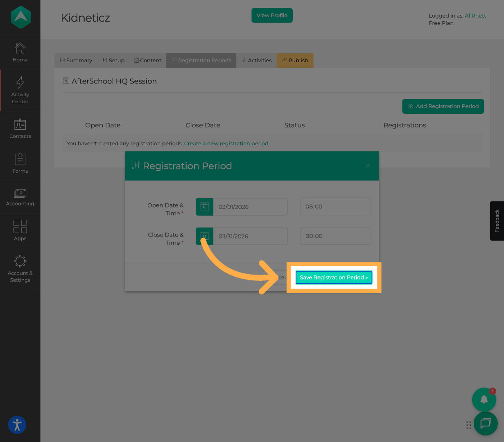The height and width of the screenshot is (442, 504).
Task: Click the View Profile button
Action: pyautogui.click(x=272, y=16)
